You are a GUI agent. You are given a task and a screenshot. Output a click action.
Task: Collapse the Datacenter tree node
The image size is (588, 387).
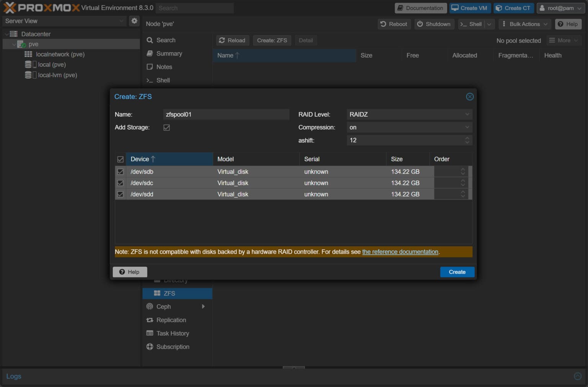click(x=7, y=34)
